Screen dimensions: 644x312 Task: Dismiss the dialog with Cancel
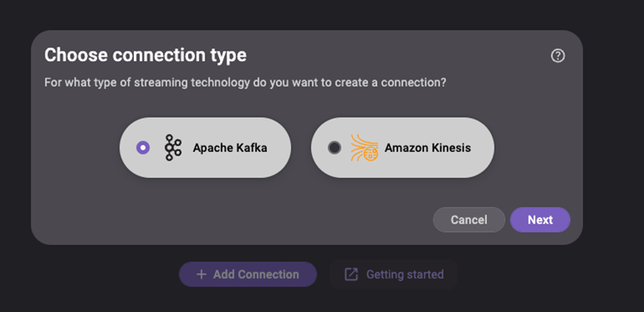pos(469,220)
